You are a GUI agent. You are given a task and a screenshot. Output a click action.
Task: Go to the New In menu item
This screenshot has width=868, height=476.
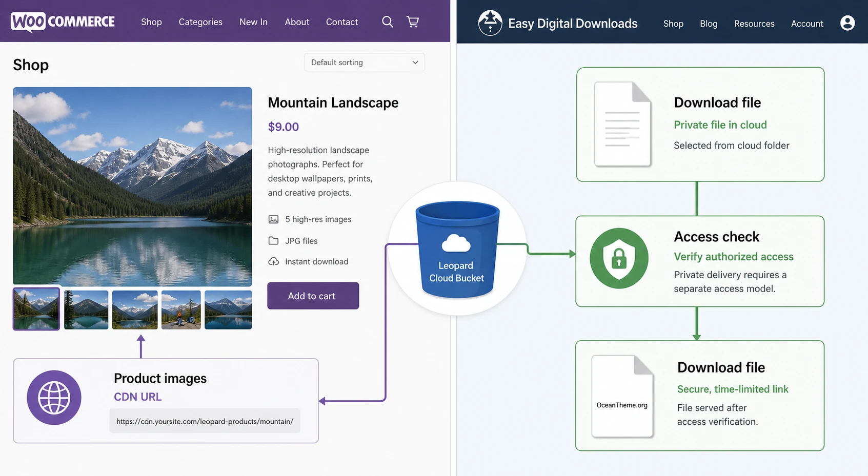pyautogui.click(x=253, y=22)
